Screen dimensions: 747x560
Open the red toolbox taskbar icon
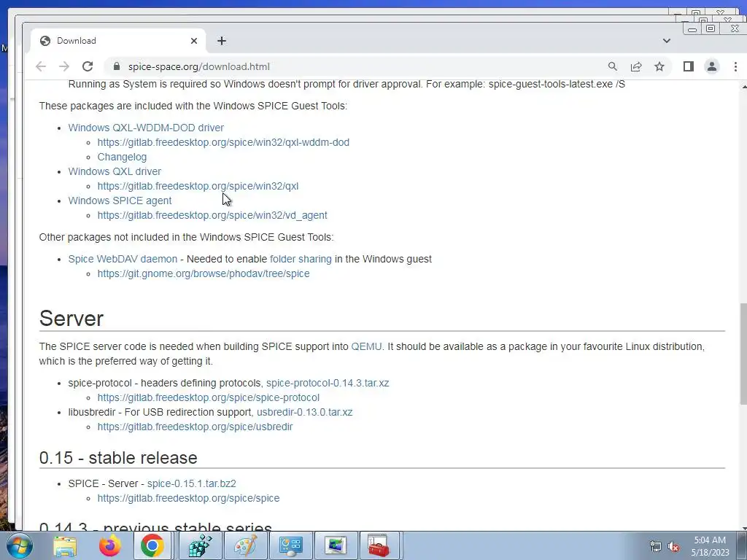(x=381, y=545)
